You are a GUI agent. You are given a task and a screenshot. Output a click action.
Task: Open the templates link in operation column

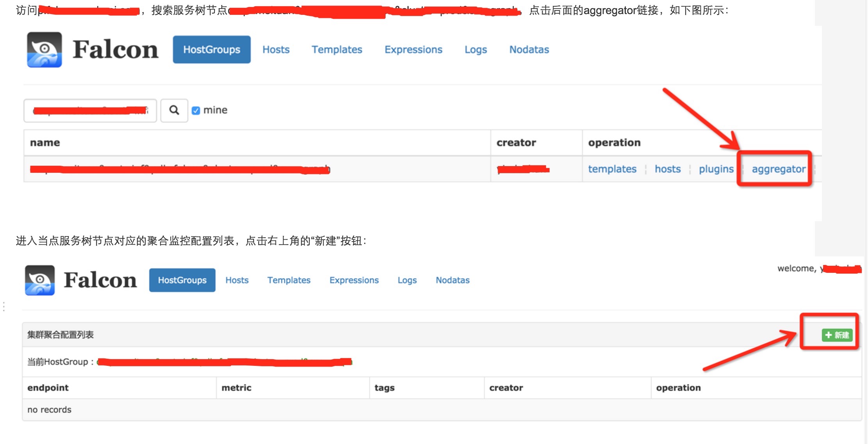[x=612, y=169]
